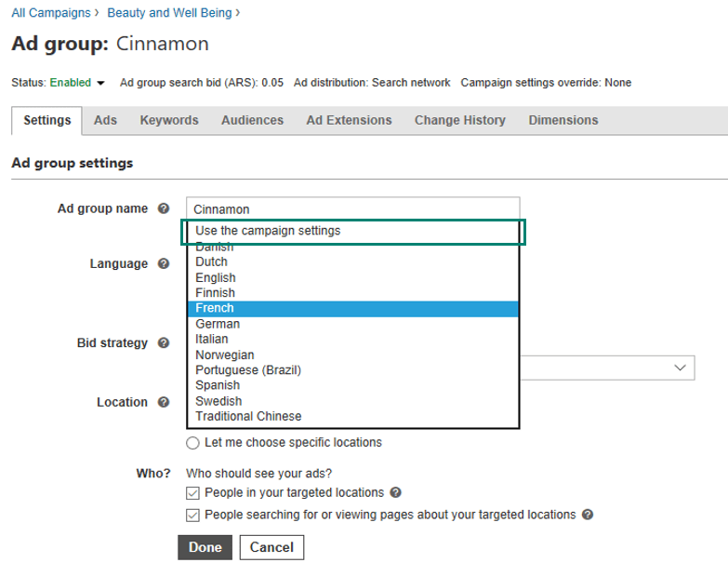The width and height of the screenshot is (728, 576).
Task: Switch to the Audiences tab
Action: [252, 121]
